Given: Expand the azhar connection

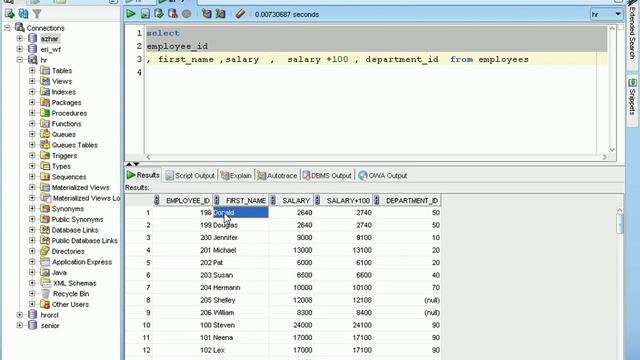Looking at the screenshot, I should (20, 38).
